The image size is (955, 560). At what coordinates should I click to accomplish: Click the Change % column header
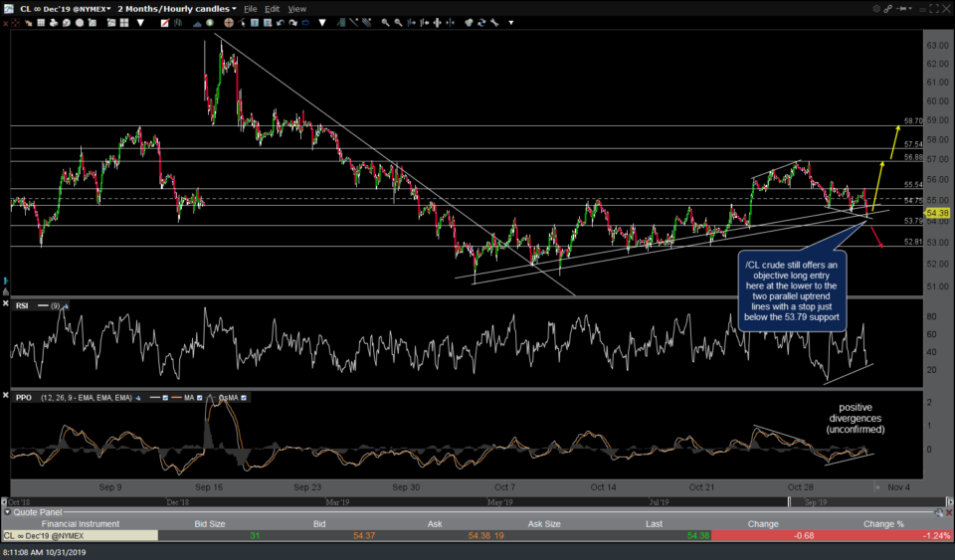pos(883,523)
